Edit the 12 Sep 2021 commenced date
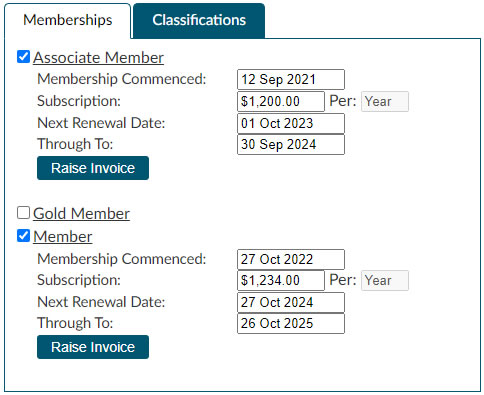The image size is (484, 395). pyautogui.click(x=291, y=79)
